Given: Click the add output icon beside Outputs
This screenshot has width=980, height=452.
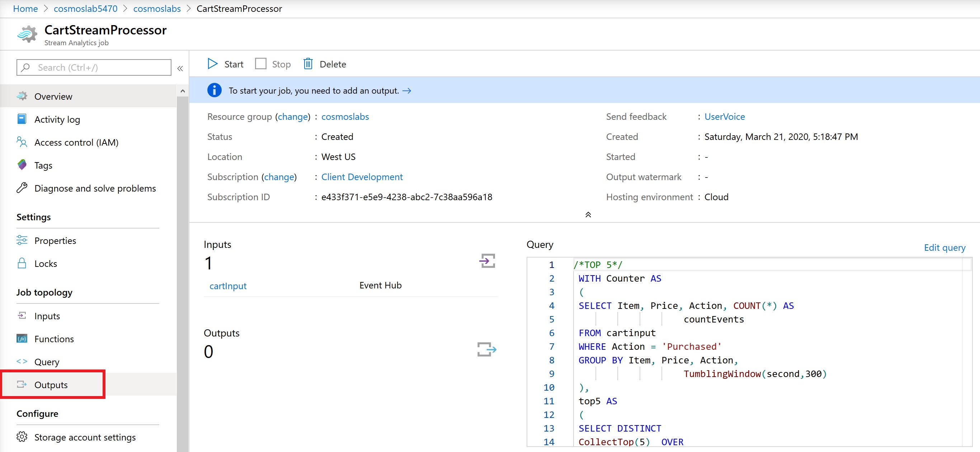Looking at the screenshot, I should pyautogui.click(x=487, y=349).
